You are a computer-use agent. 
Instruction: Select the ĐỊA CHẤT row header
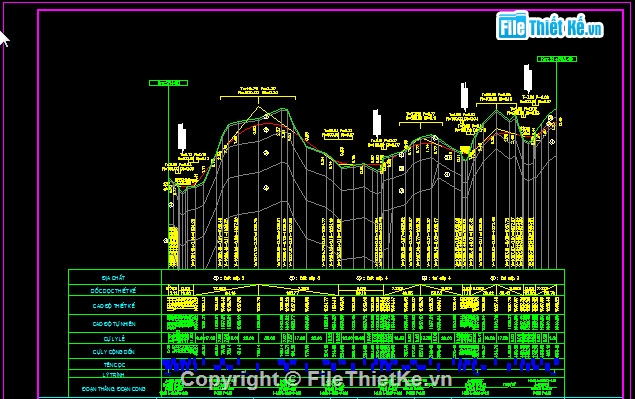pyautogui.click(x=114, y=278)
